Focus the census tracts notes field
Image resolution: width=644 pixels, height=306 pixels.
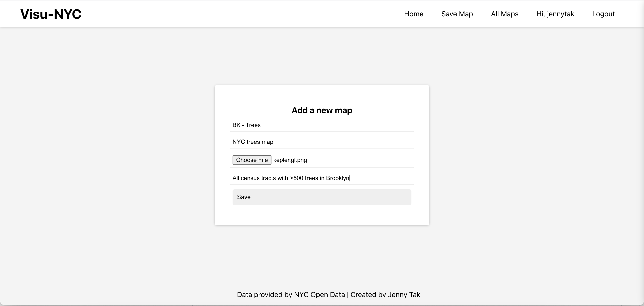click(x=375, y=178)
